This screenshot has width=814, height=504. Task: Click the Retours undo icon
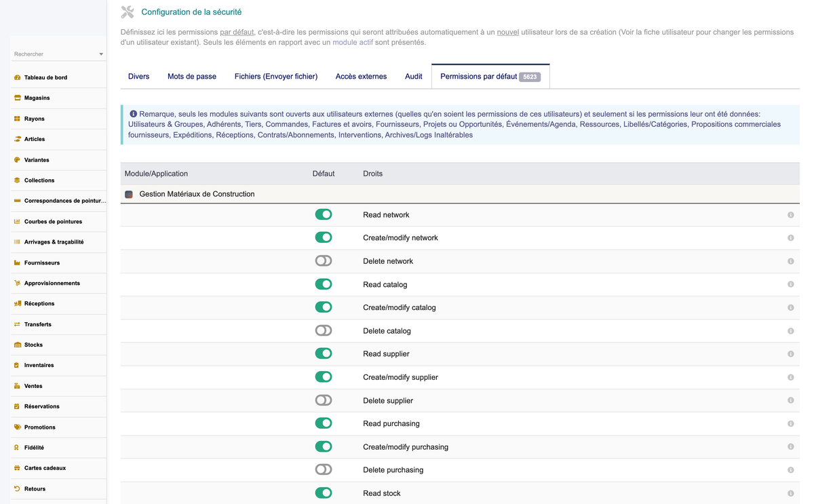[17, 488]
